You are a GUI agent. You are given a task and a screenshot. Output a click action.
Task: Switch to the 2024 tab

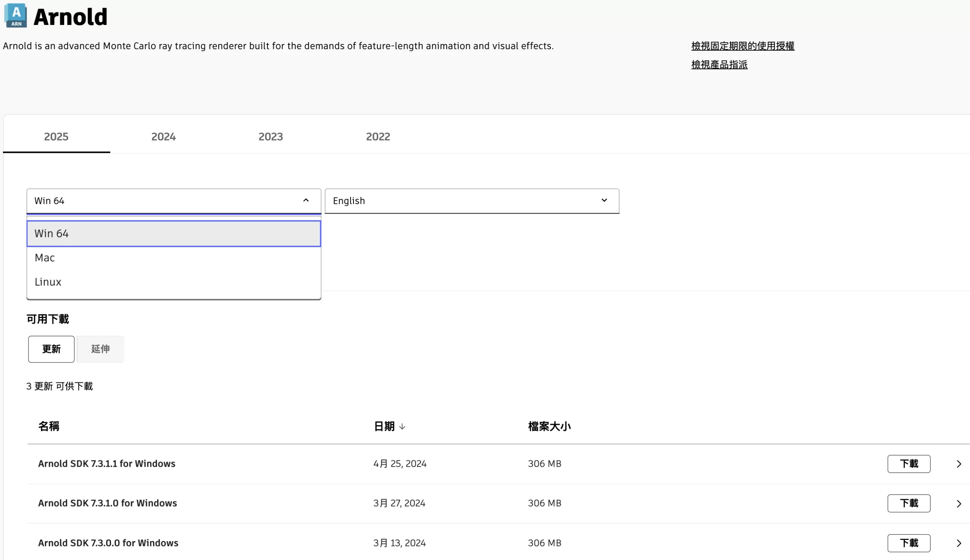164,137
